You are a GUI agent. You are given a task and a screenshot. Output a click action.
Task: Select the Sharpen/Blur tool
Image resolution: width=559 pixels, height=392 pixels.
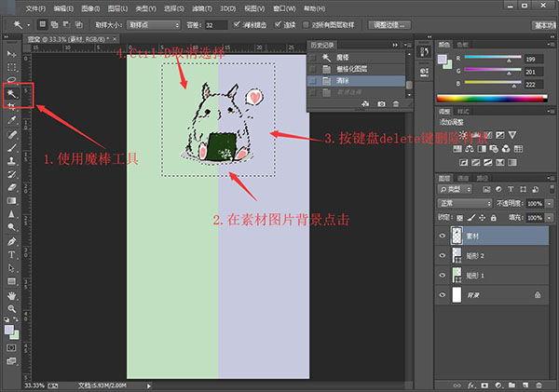point(11,214)
